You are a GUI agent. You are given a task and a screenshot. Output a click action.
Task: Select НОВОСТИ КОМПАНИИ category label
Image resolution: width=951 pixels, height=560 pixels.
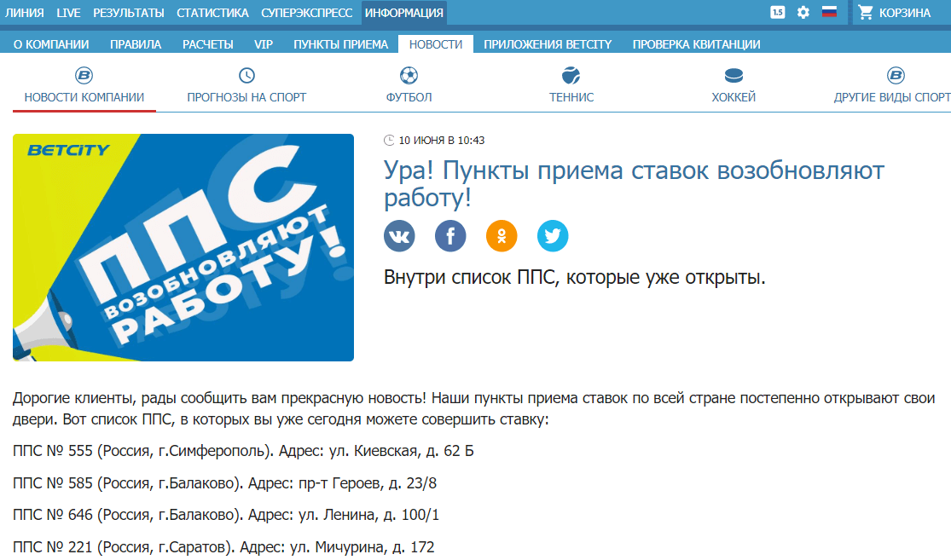tap(84, 97)
